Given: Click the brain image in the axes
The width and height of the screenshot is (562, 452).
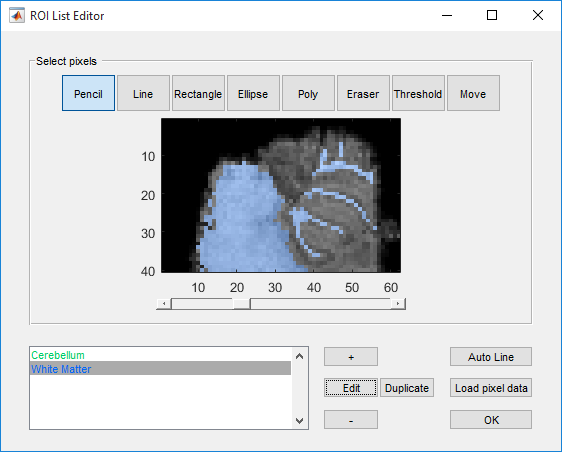Looking at the screenshot, I should [x=281, y=195].
